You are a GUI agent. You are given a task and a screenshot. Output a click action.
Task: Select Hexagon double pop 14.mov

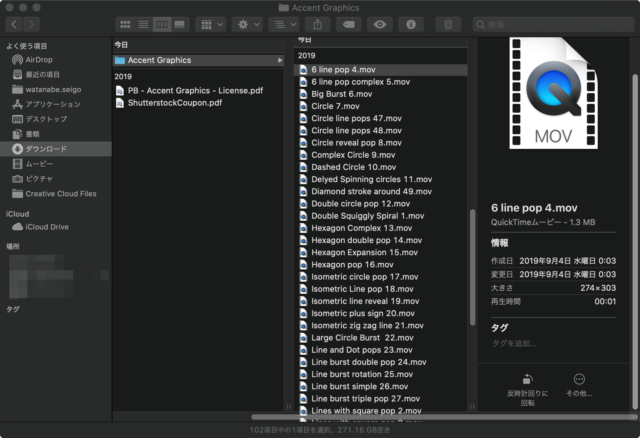[x=380, y=240]
